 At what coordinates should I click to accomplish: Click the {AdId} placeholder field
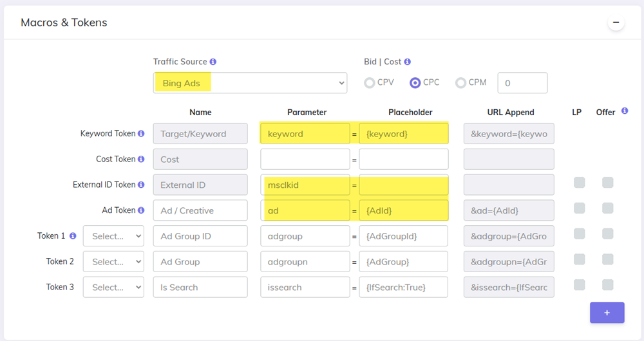point(403,210)
